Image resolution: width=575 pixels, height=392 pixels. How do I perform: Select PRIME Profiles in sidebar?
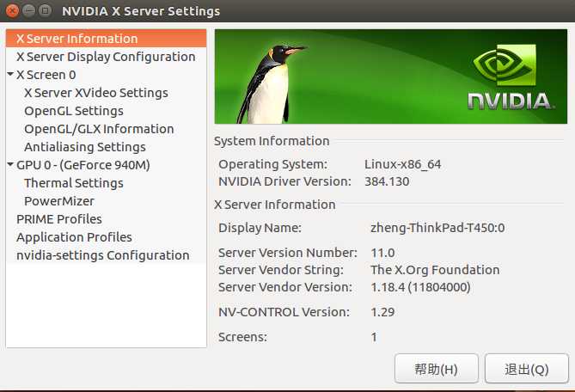pyautogui.click(x=58, y=219)
